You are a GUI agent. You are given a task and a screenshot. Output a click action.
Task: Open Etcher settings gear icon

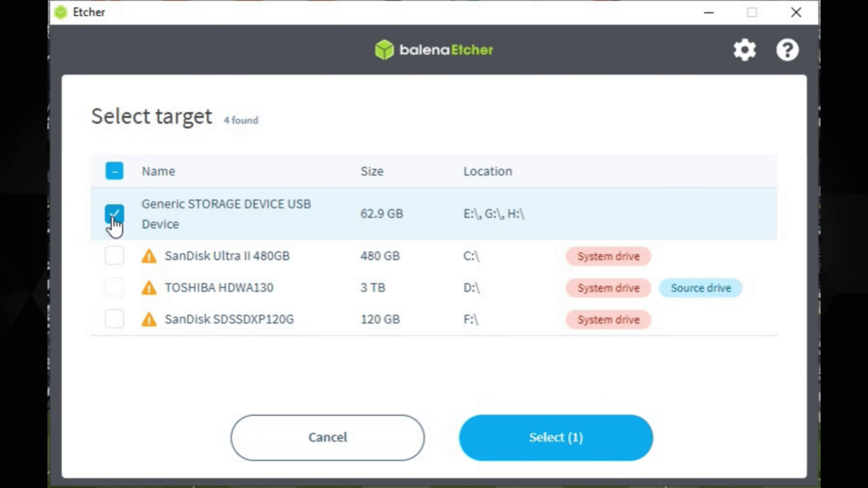744,50
